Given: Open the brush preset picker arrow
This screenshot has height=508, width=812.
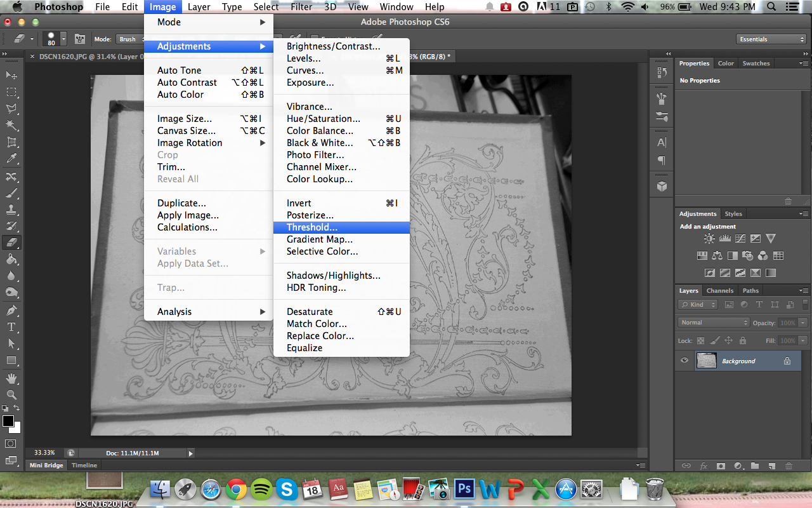Looking at the screenshot, I should [65, 39].
